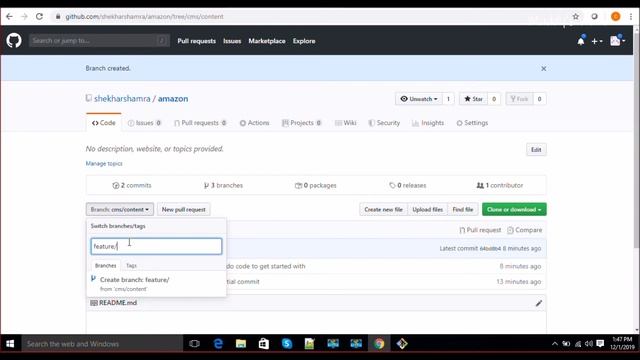Viewport: 640px width, 360px height.
Task: Bookmark the page with the star icon
Action: coord(576,17)
